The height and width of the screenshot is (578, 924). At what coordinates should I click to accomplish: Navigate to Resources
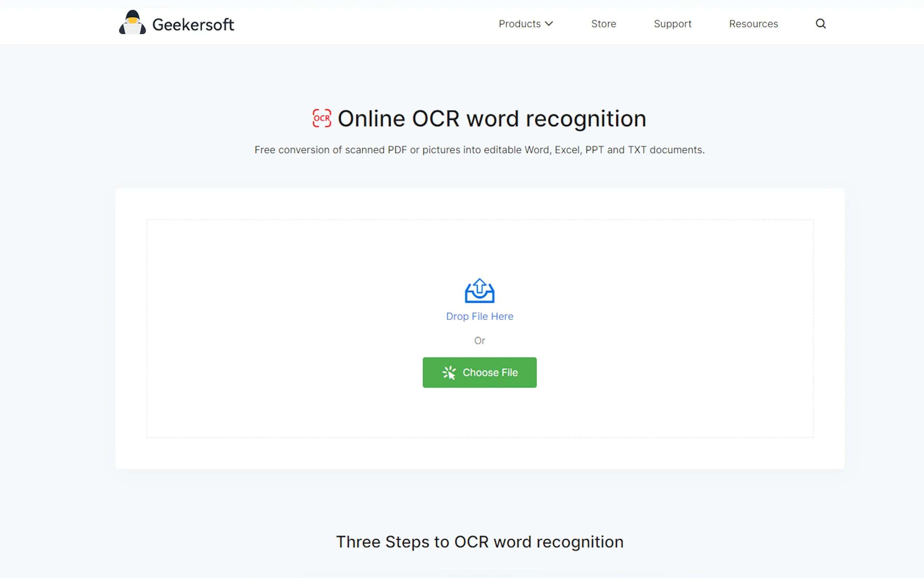753,24
